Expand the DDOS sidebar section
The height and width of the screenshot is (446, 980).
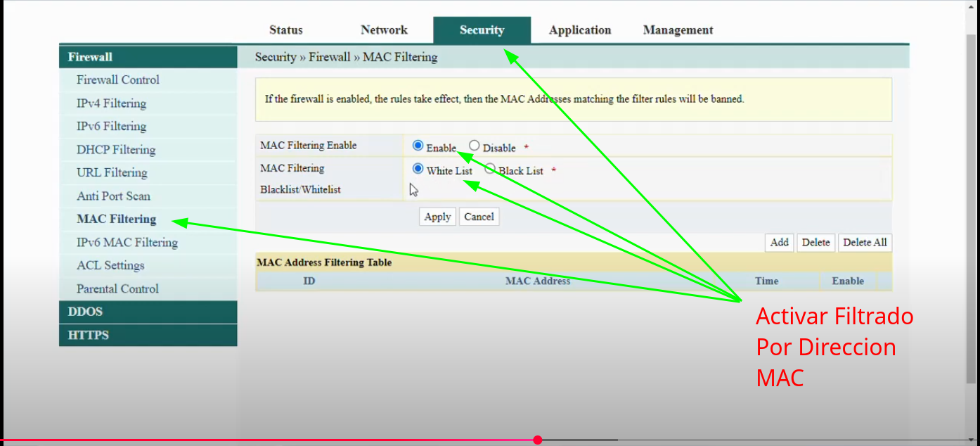tap(85, 312)
